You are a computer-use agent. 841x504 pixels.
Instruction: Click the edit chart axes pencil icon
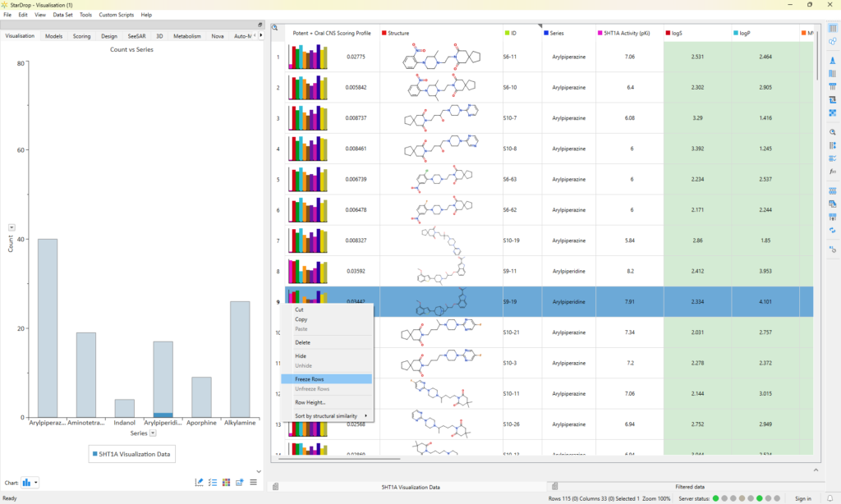pyautogui.click(x=200, y=482)
